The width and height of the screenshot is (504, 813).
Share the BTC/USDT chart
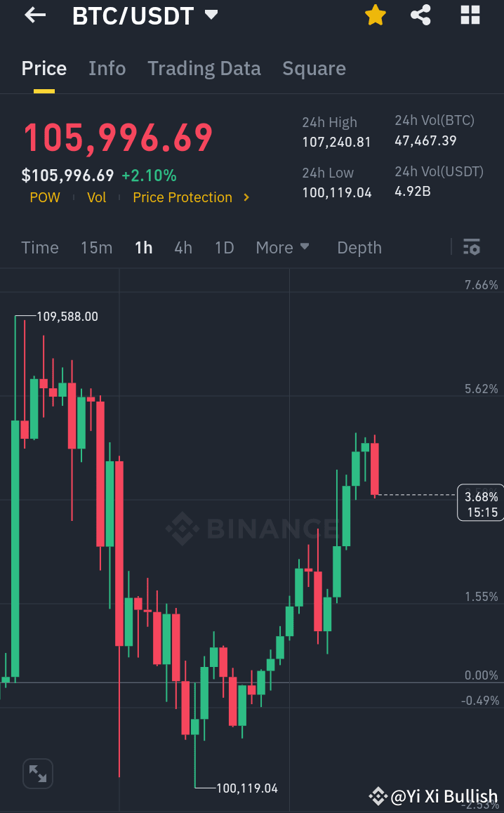(x=420, y=15)
